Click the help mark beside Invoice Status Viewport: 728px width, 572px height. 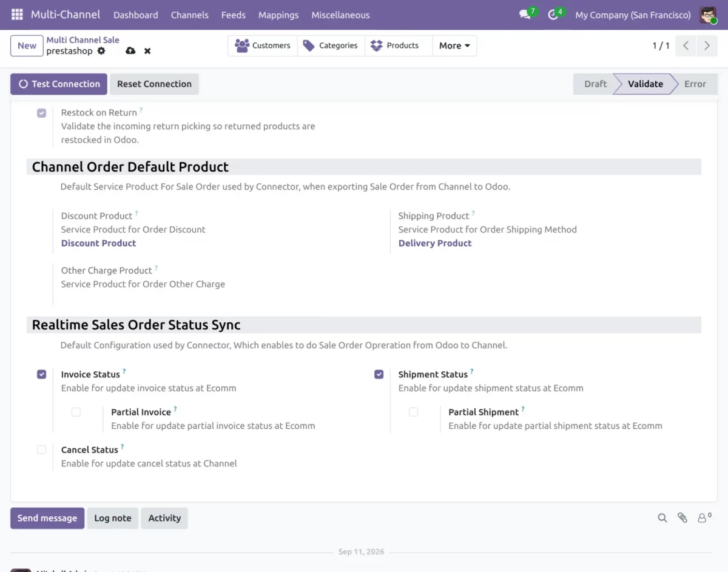[124, 371]
